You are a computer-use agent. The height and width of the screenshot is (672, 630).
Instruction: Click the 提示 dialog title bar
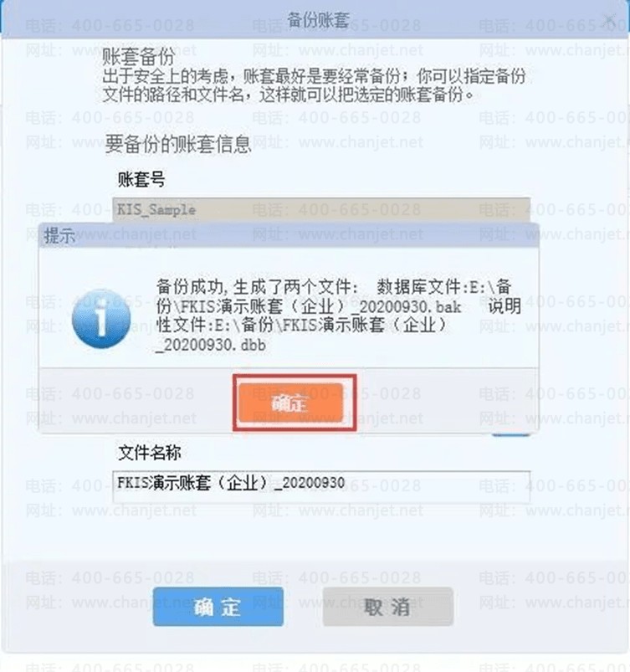pyautogui.click(x=289, y=235)
